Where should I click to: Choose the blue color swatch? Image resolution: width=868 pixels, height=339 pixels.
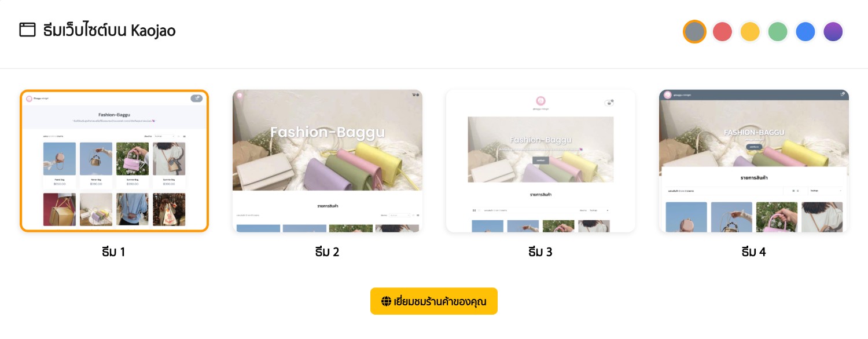point(806,31)
